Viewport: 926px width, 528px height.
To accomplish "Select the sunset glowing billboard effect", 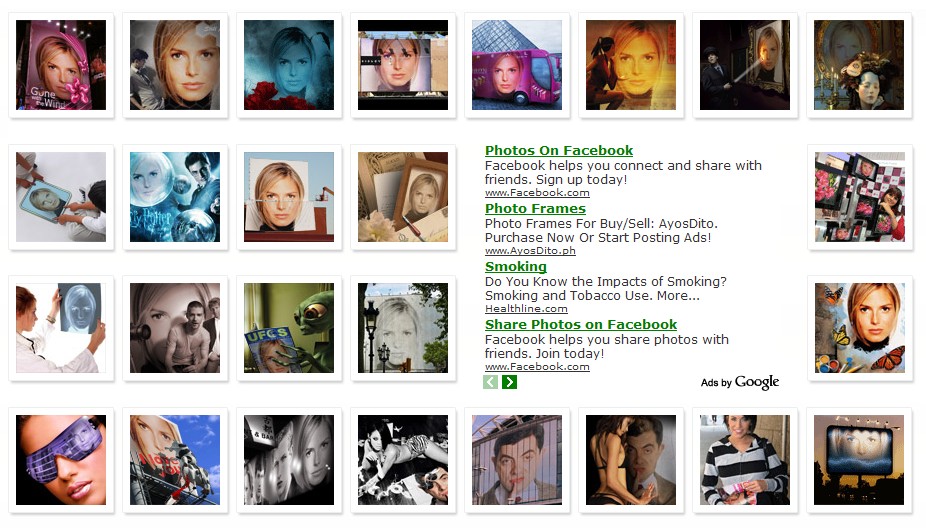I will (x=859, y=459).
